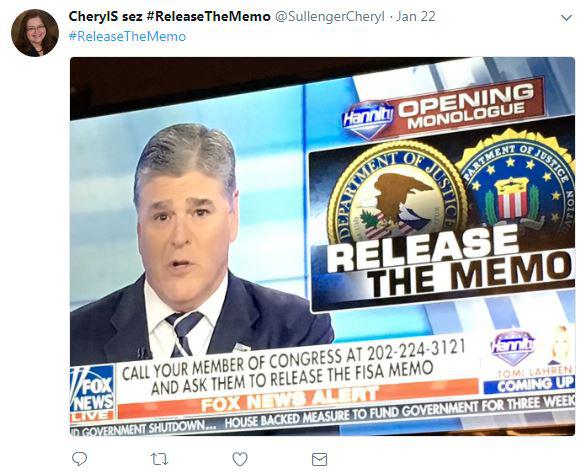Click the FOX NEWS ALERT bar in photo

pos(298,399)
